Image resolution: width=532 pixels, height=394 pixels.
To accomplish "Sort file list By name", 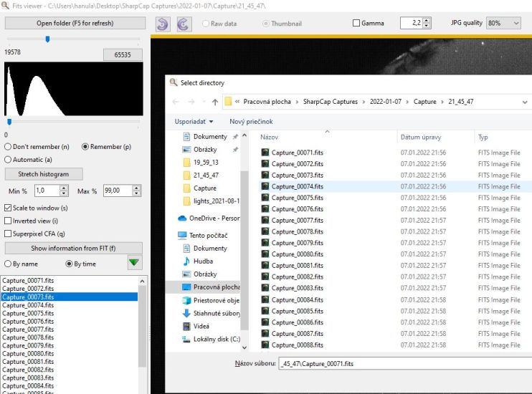I will [8, 264].
